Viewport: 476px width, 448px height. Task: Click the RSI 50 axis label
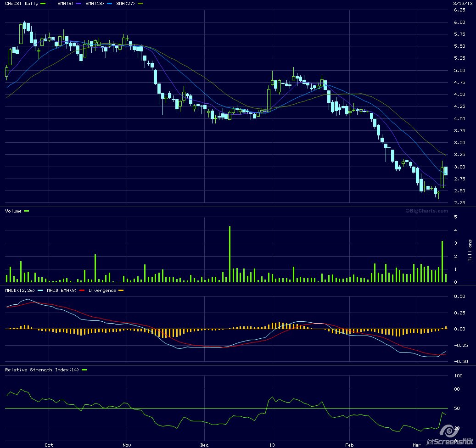[457, 409]
